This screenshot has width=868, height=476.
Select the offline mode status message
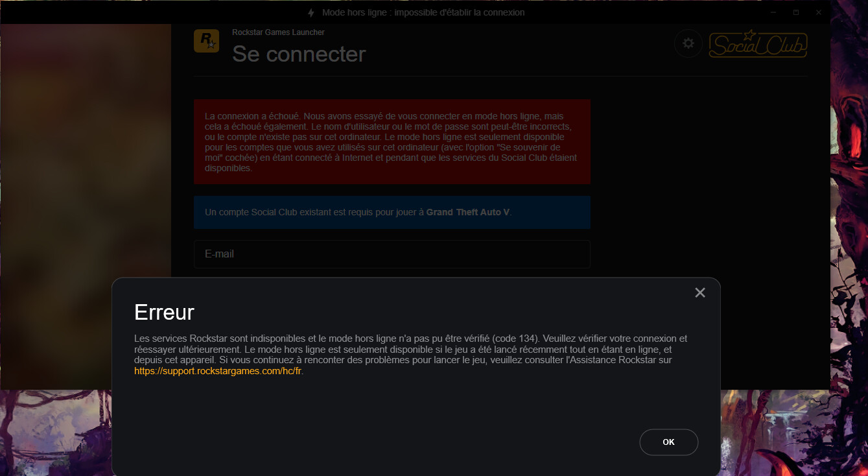(x=424, y=12)
